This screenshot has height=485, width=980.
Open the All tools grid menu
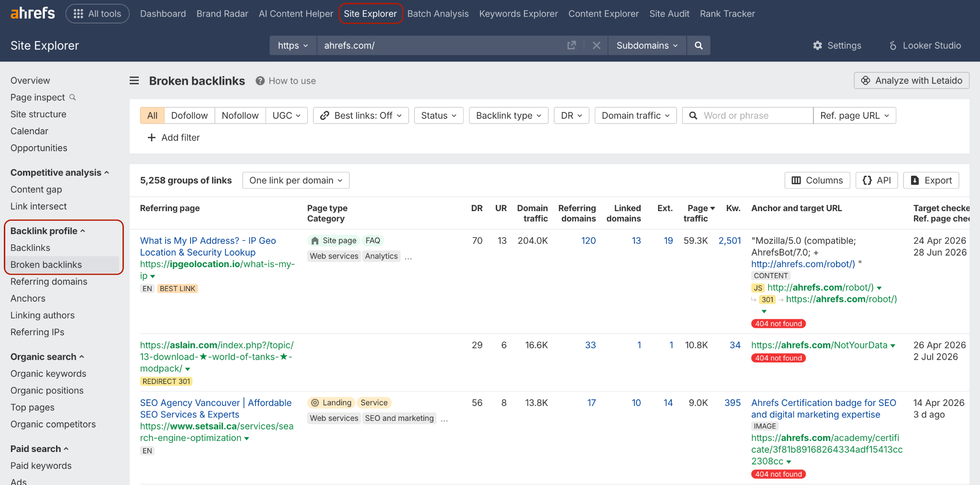coord(98,14)
